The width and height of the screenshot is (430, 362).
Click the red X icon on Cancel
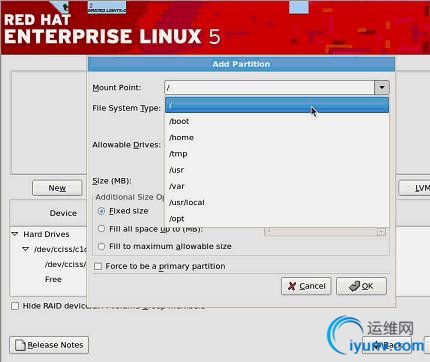[292, 286]
